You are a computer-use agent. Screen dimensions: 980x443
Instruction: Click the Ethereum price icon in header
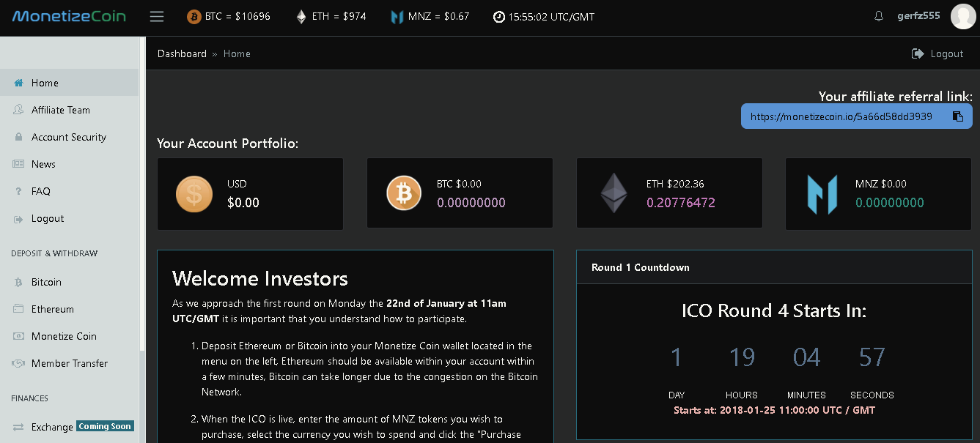[x=301, y=16]
